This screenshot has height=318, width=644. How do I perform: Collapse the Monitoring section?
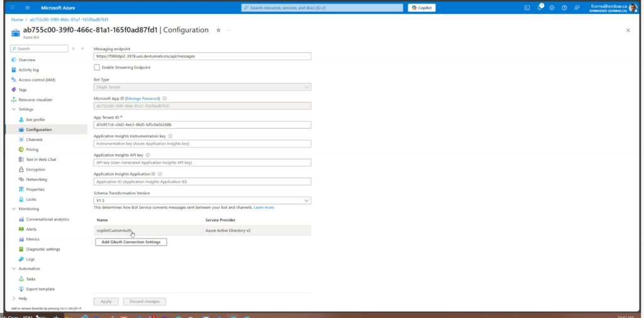tap(14, 209)
